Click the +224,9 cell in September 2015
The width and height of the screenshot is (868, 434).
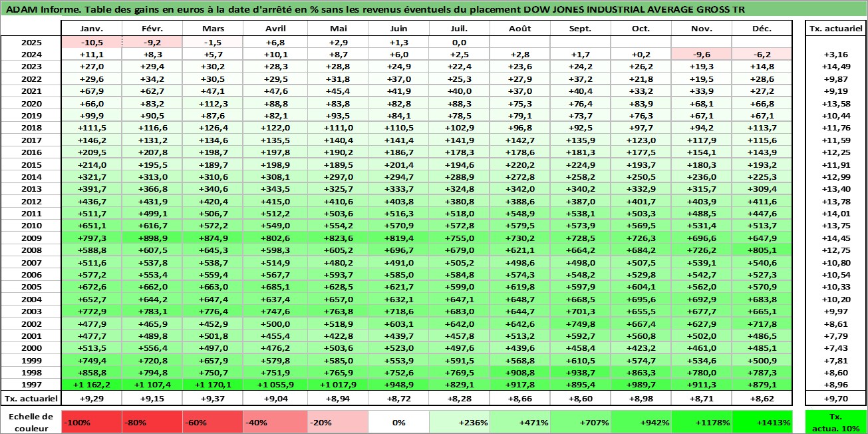point(581,164)
